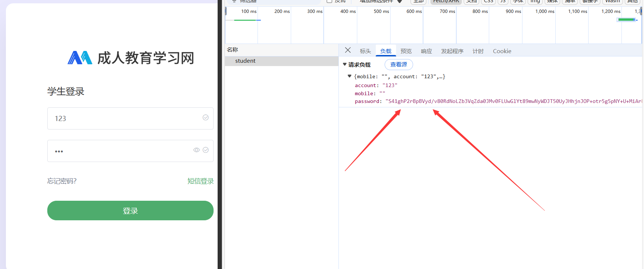Click the mobile: "" payload line

click(x=370, y=93)
